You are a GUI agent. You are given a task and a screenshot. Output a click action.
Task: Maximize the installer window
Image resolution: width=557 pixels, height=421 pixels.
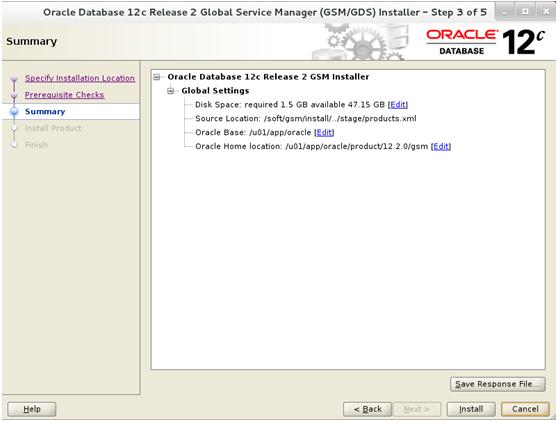click(x=525, y=12)
